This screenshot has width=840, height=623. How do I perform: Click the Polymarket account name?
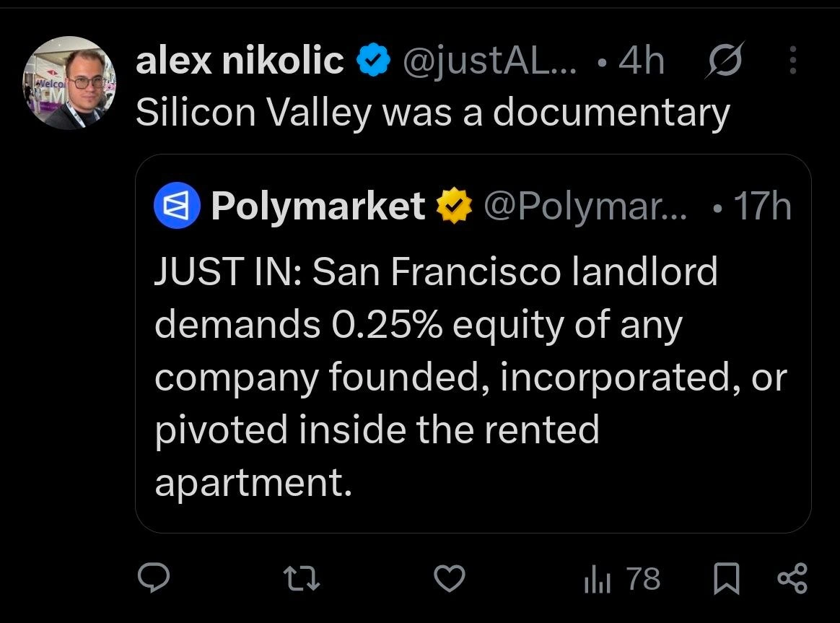(x=318, y=206)
